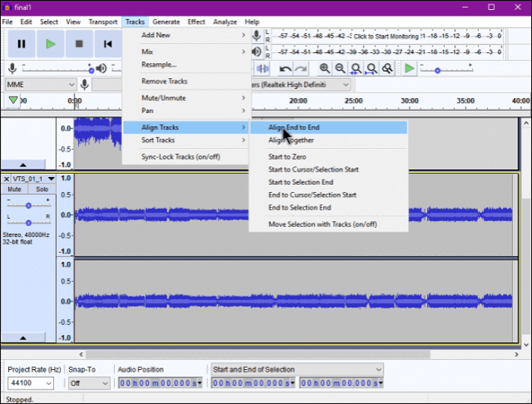Close the VTS_01_1 track with X
Viewport: 532px width, 404px height.
coord(7,178)
